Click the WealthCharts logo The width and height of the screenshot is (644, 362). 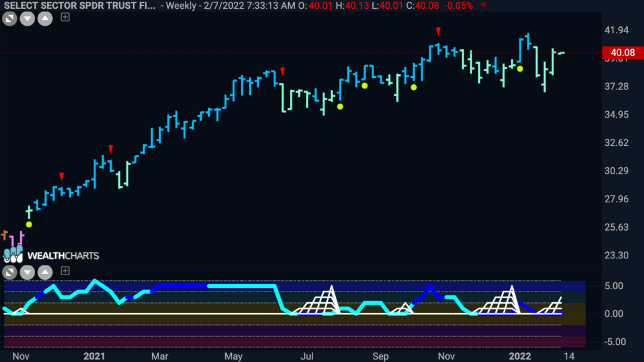click(x=52, y=255)
